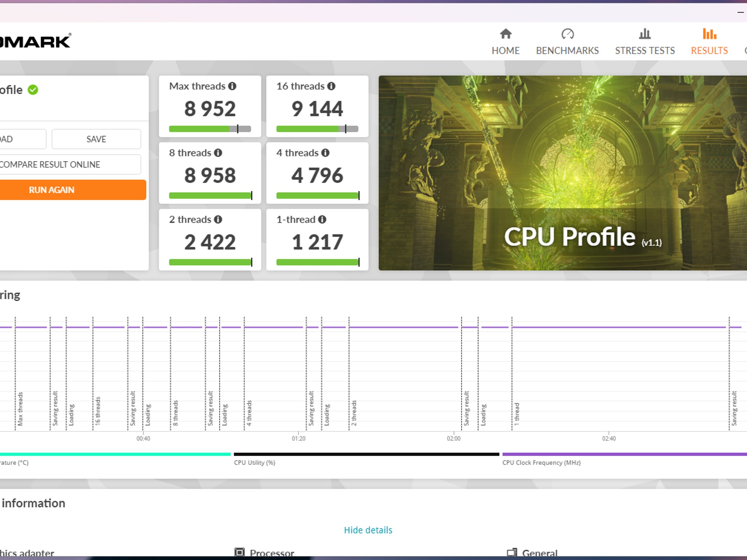Click the stress tests bar chart icon

click(x=645, y=34)
